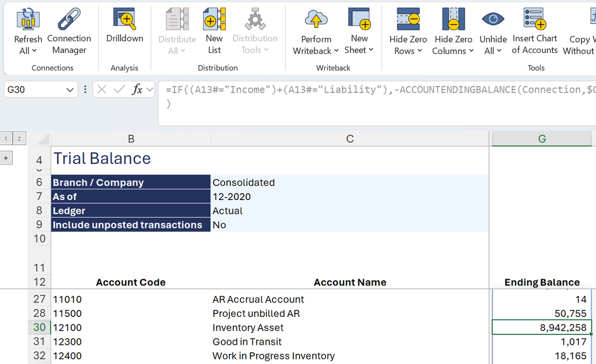Show outline level 1

6,138
